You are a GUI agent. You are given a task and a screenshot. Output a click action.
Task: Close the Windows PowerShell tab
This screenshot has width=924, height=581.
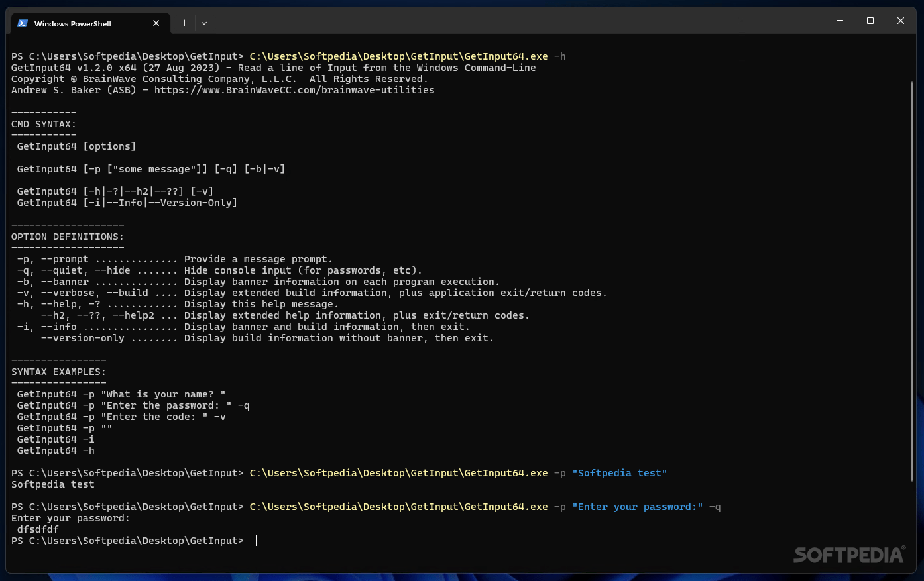point(156,23)
